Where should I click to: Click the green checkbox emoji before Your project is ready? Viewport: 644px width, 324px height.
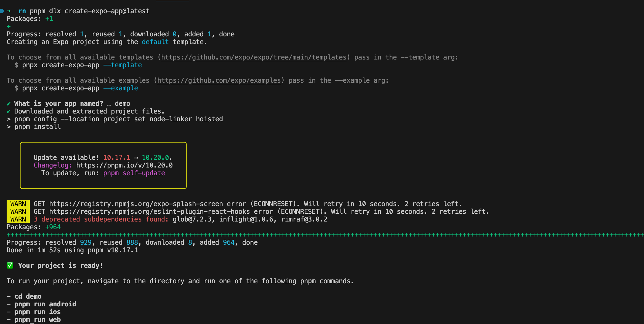[10, 266]
